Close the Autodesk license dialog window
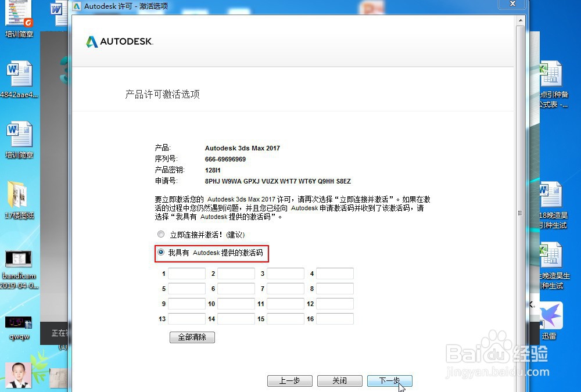The height and width of the screenshot is (392, 581). (x=512, y=3)
